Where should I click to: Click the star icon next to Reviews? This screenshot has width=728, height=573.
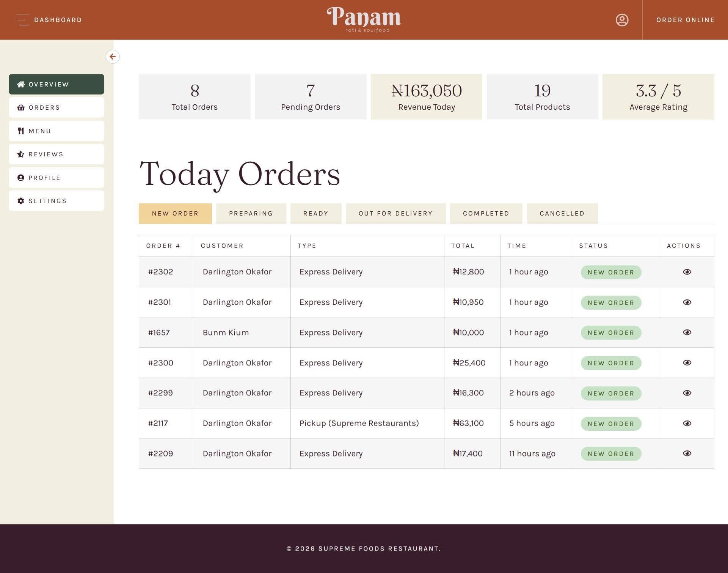(x=21, y=154)
